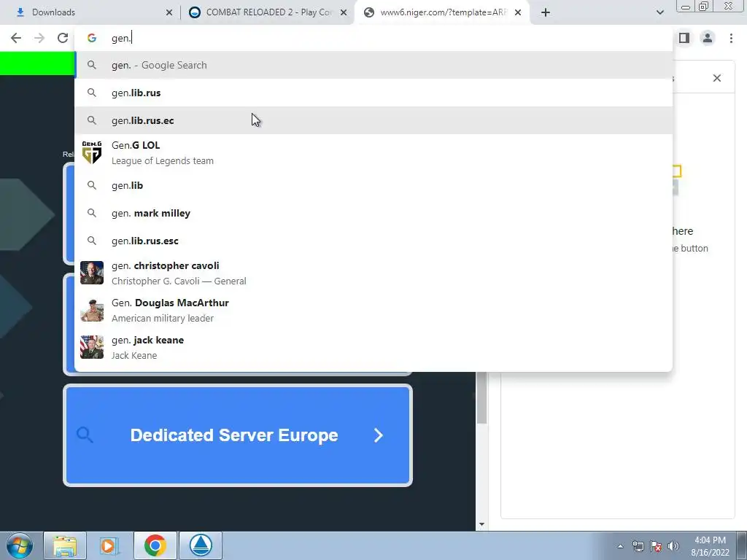Pick the 'gen. christopher cavoli' suggestion
Screen dimensions: 747x560
point(373,273)
